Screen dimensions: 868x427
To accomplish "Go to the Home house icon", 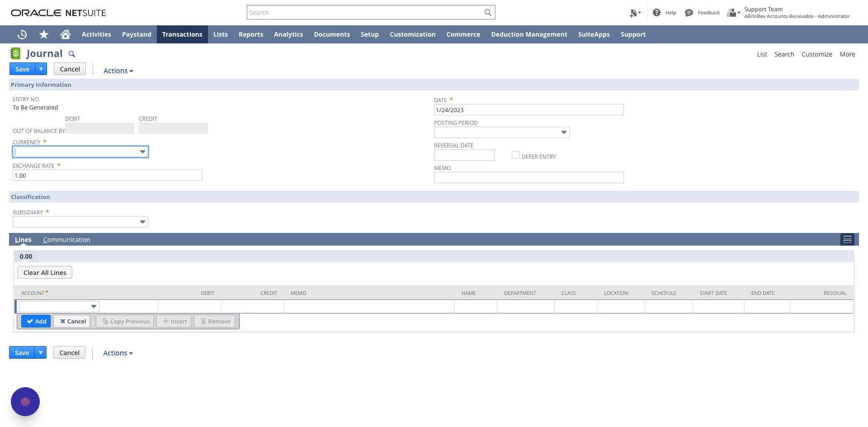I will pyautogui.click(x=66, y=34).
